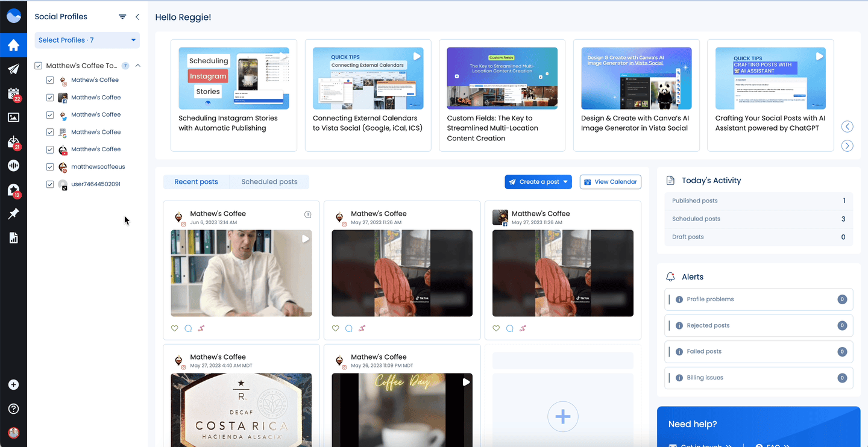Screen dimensions: 868x447
Task: Select matthewscoffeeus profile name
Action: (98, 167)
